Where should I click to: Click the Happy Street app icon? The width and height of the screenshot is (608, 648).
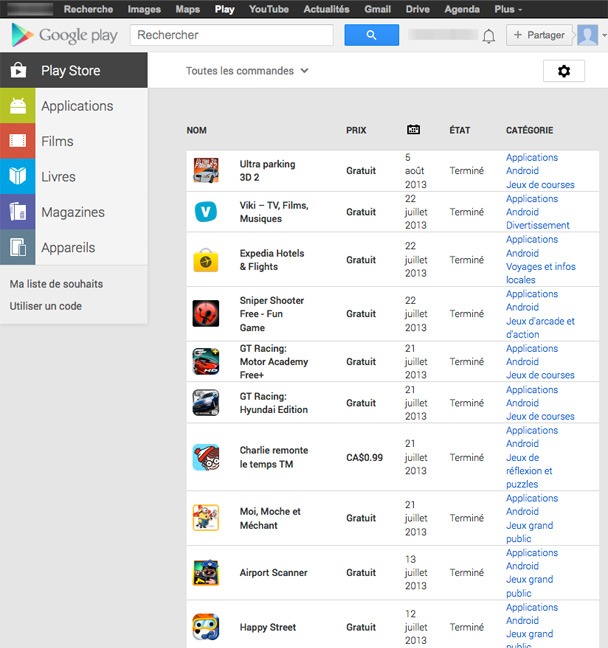pyautogui.click(x=206, y=627)
